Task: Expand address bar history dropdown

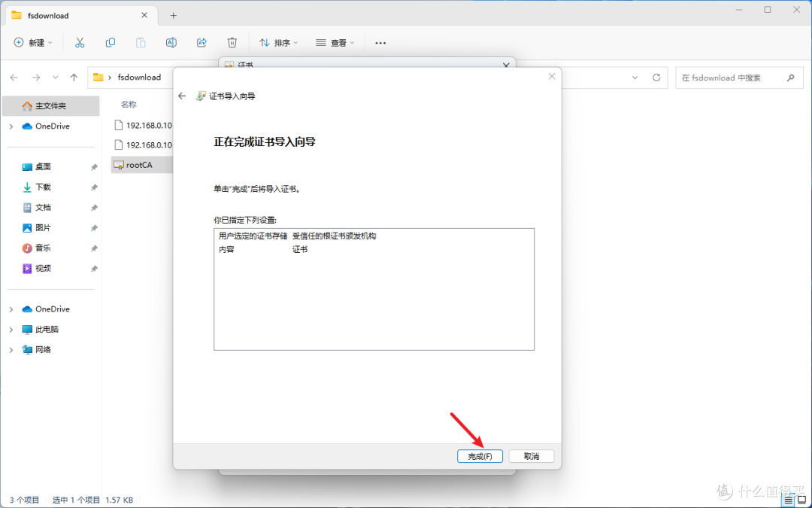Action: pos(635,78)
